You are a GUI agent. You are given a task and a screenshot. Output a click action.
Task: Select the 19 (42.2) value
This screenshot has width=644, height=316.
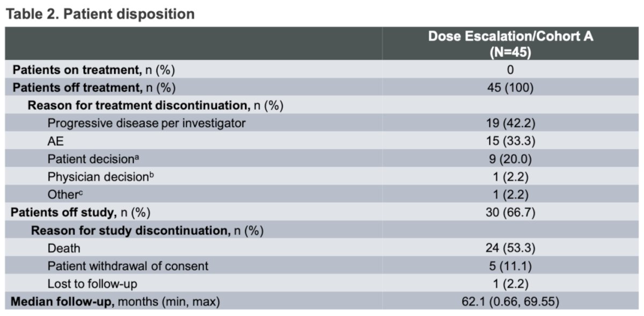[x=510, y=123]
